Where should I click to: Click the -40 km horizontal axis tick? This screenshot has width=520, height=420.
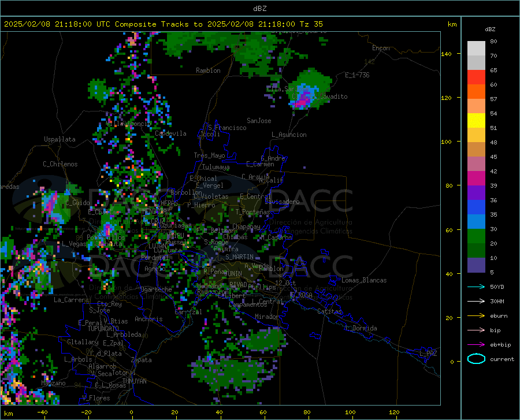[42, 412]
